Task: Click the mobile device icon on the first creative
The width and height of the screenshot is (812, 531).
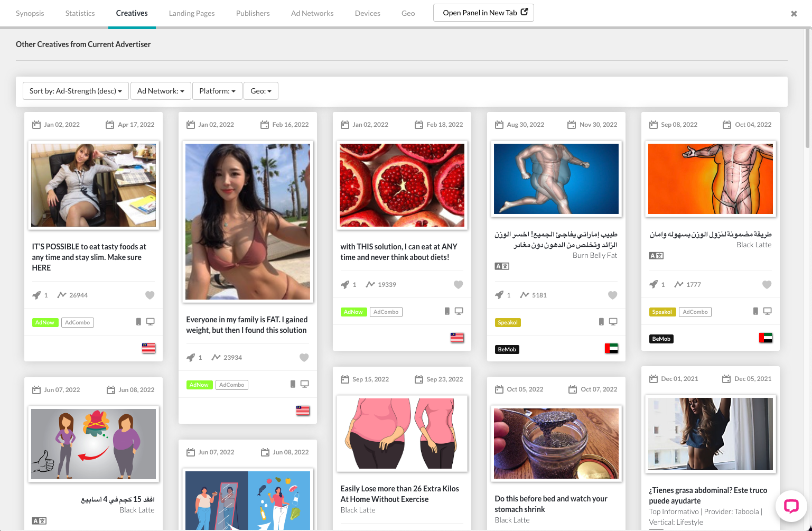Action: tap(139, 321)
